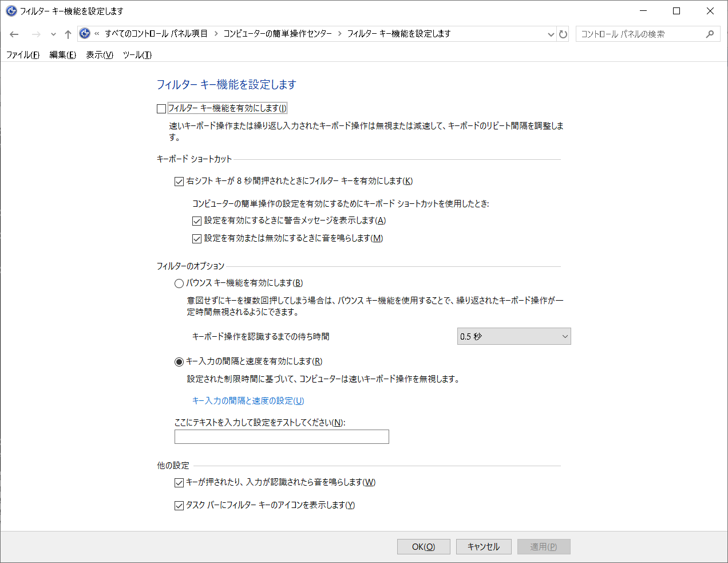This screenshot has width=728, height=563.
Task: Click the Filter Keys icon in title bar
Action: [10, 11]
